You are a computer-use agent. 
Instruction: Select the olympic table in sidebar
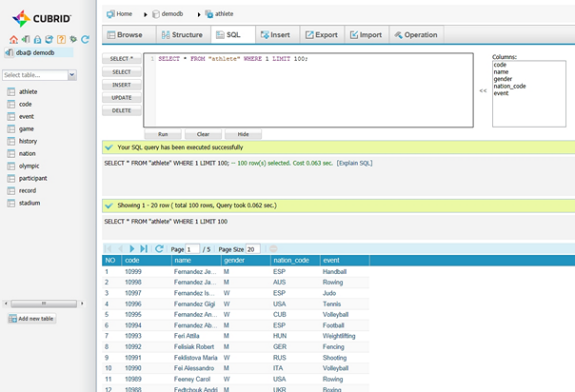coord(29,166)
